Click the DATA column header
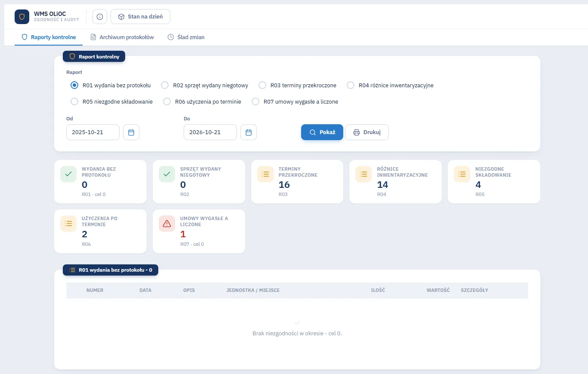588x374 pixels. tap(145, 290)
